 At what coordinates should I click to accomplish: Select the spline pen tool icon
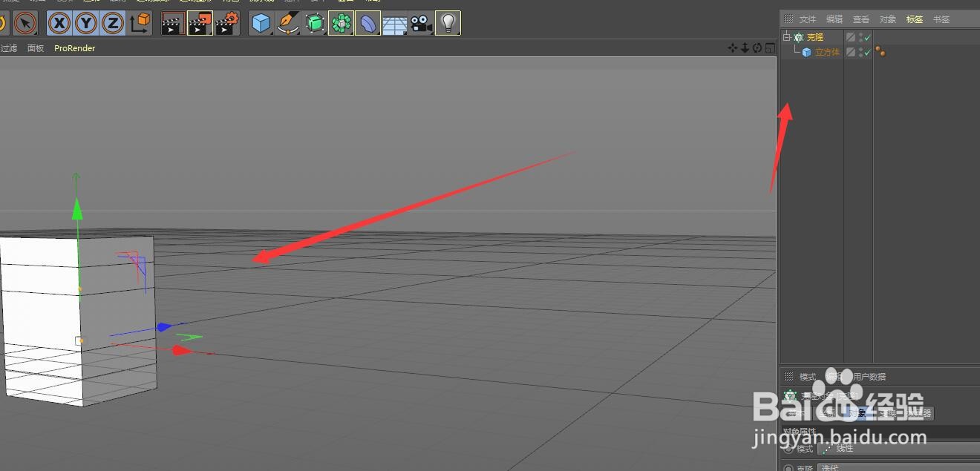(x=288, y=24)
